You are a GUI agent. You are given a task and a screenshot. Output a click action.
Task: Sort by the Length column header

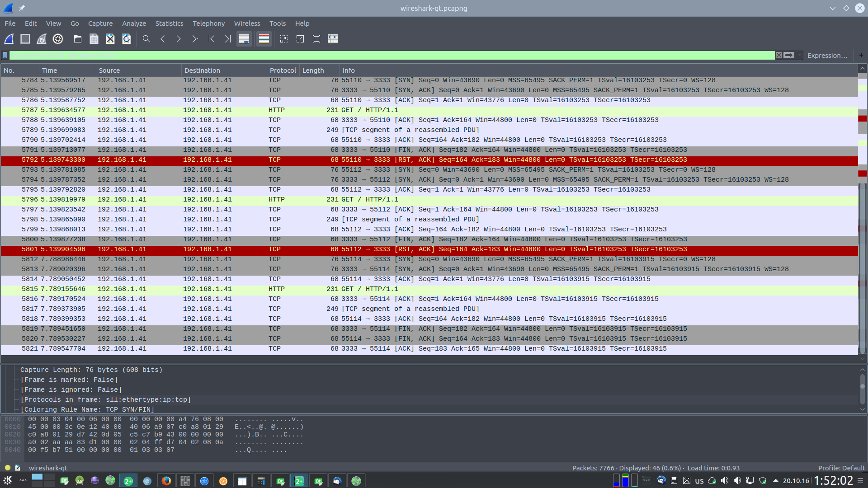[x=319, y=70]
